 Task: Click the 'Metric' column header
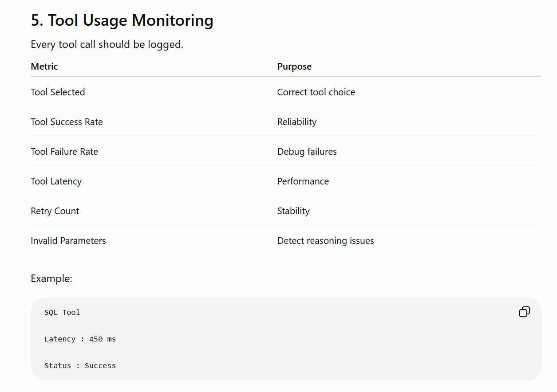[44, 67]
